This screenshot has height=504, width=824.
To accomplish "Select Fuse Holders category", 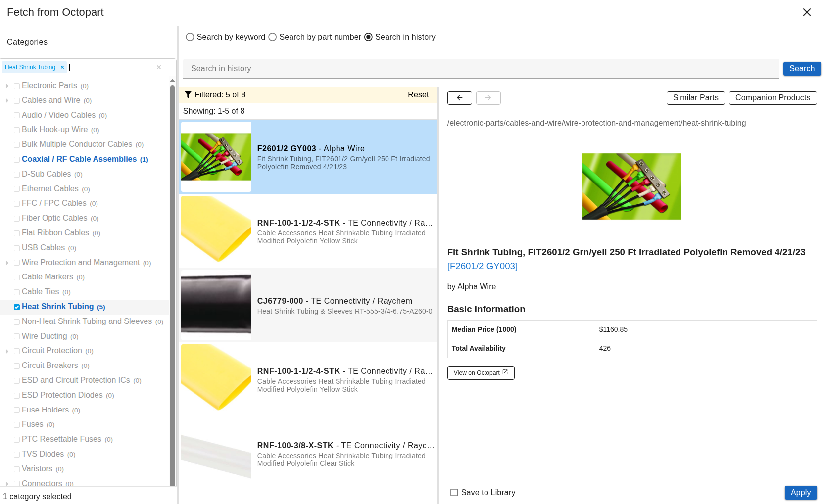I will pos(45,410).
